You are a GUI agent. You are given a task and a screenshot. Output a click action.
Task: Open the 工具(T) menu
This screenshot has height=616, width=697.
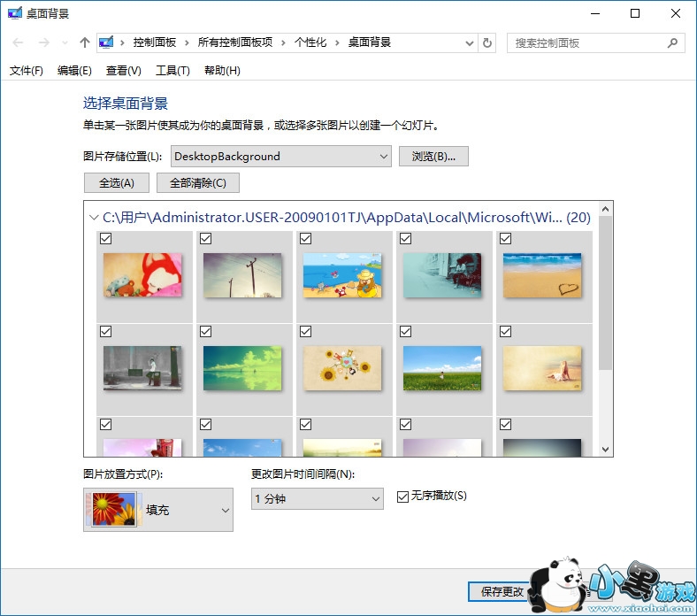point(172,71)
